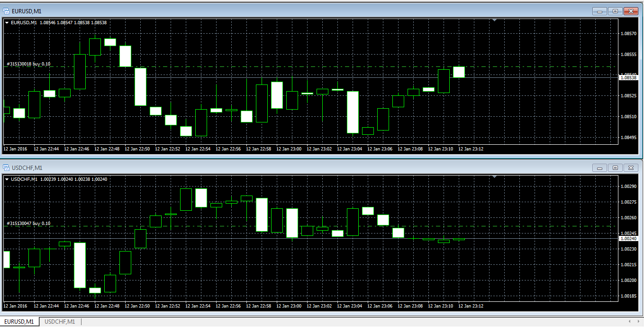Select order line label #315130047 buy 0.10

(28, 223)
